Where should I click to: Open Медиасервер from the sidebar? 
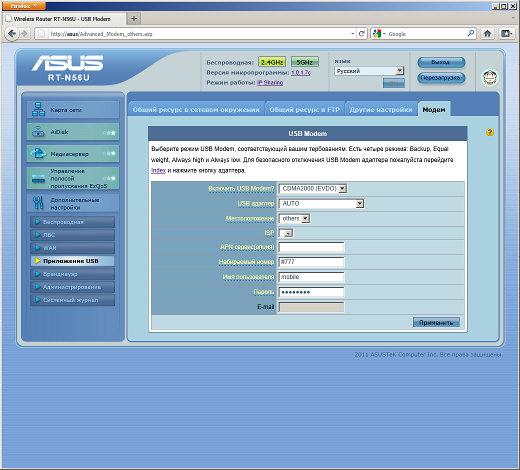click(x=73, y=154)
